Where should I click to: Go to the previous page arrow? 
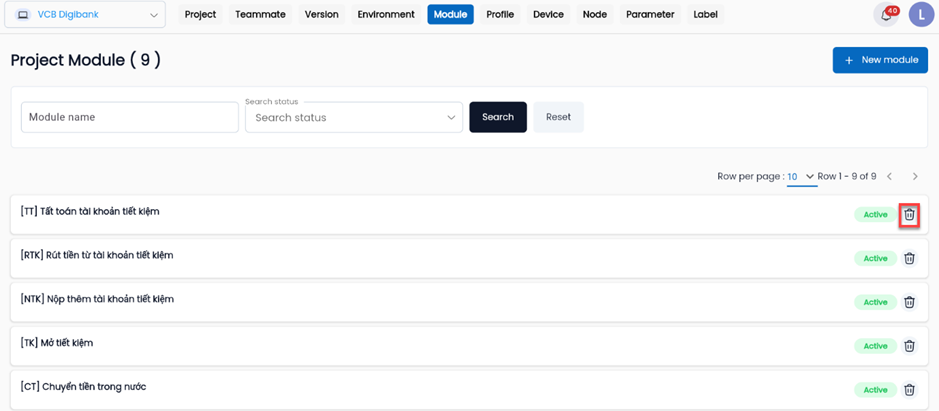click(x=890, y=177)
